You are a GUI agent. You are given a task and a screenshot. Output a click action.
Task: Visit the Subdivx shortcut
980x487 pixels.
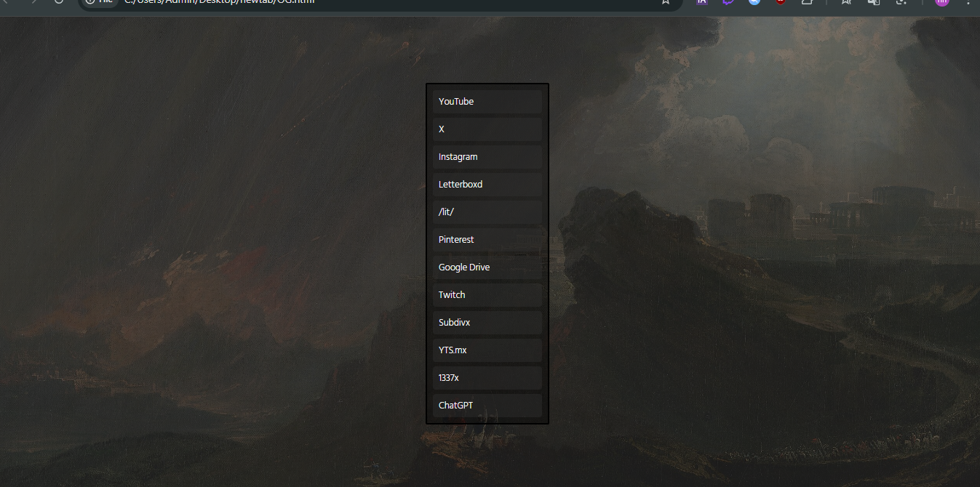[487, 323]
